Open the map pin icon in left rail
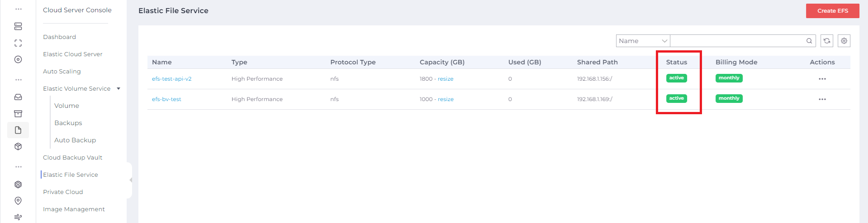The height and width of the screenshot is (223, 868). [x=18, y=201]
